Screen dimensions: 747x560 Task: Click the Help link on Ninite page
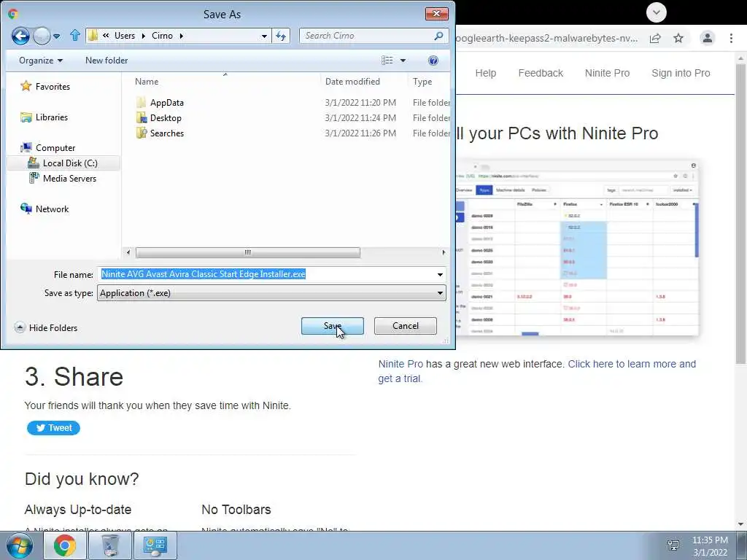485,73
